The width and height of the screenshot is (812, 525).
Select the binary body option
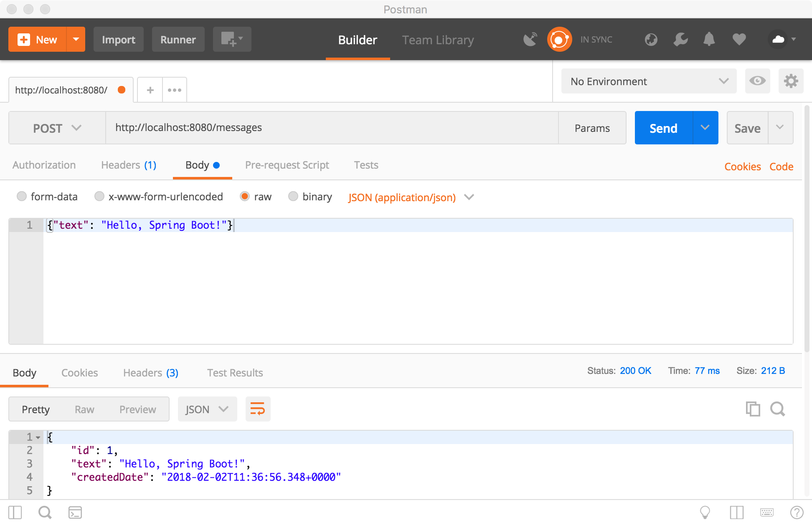point(293,196)
